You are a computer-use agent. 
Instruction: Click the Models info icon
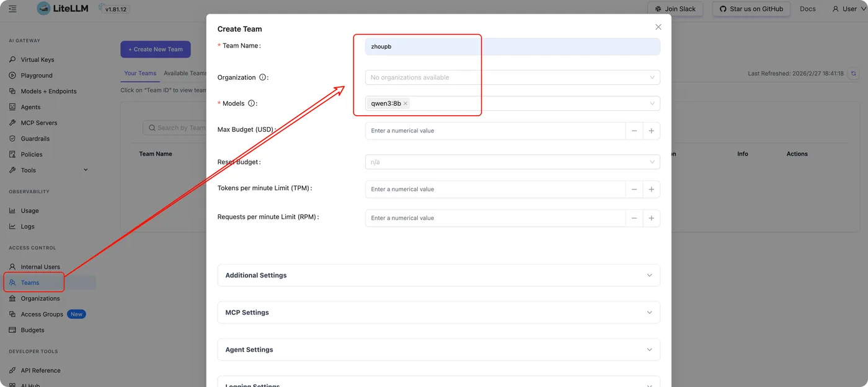252,103
